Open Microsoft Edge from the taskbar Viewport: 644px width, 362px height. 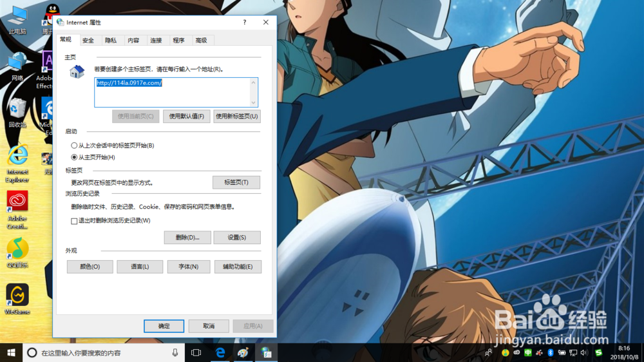(x=220, y=352)
